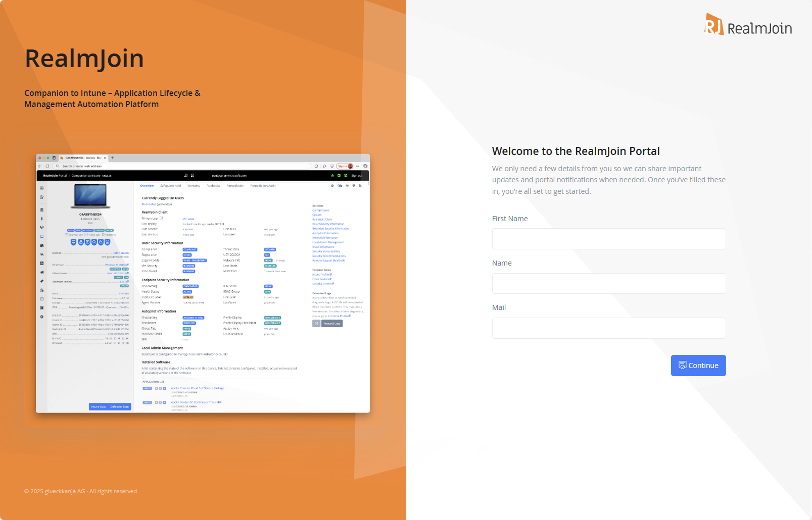Select the Remediation Audit tab in preview

pos(263,186)
